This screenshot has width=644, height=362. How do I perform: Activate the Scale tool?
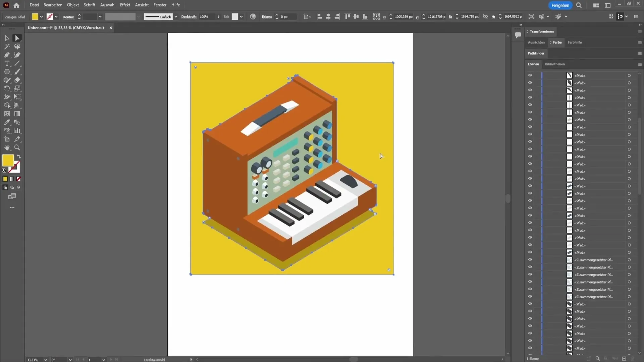[17, 88]
